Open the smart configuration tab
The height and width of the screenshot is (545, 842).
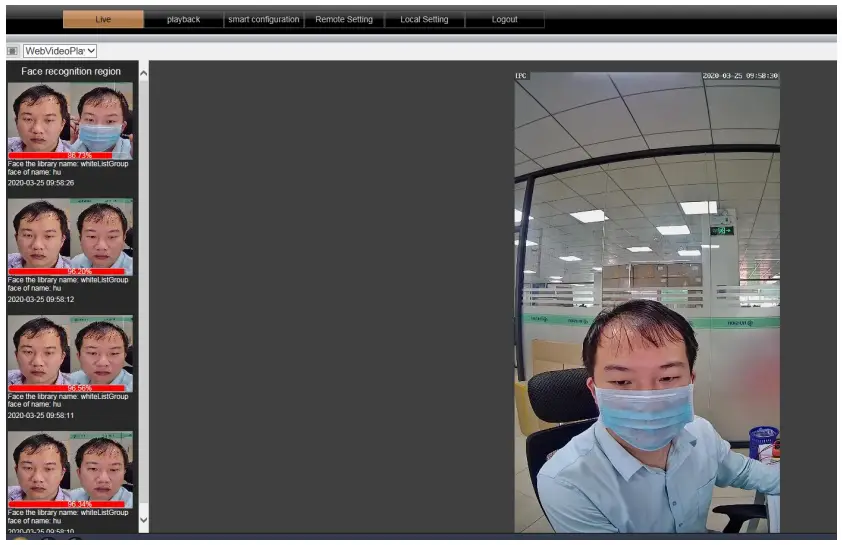tap(264, 19)
